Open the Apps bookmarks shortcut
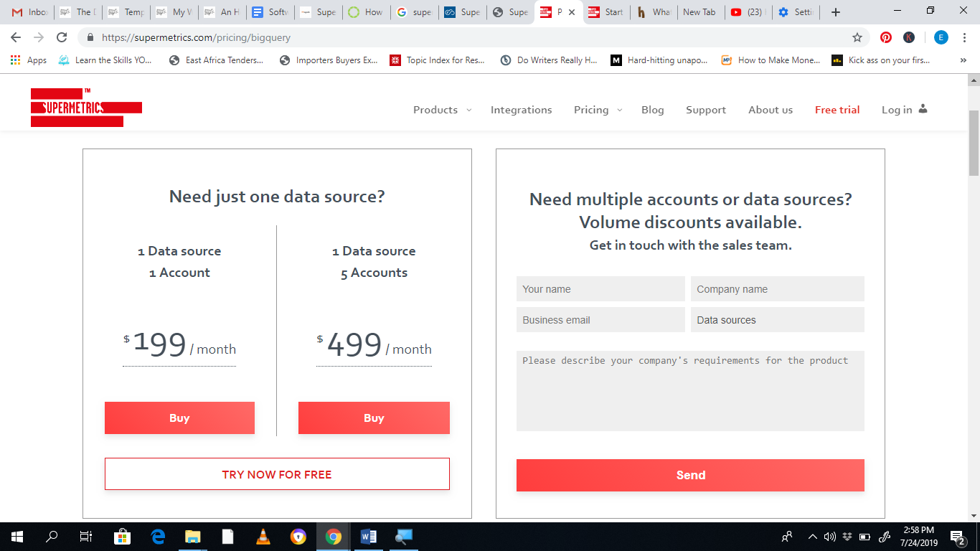This screenshot has height=551, width=980. coord(29,60)
